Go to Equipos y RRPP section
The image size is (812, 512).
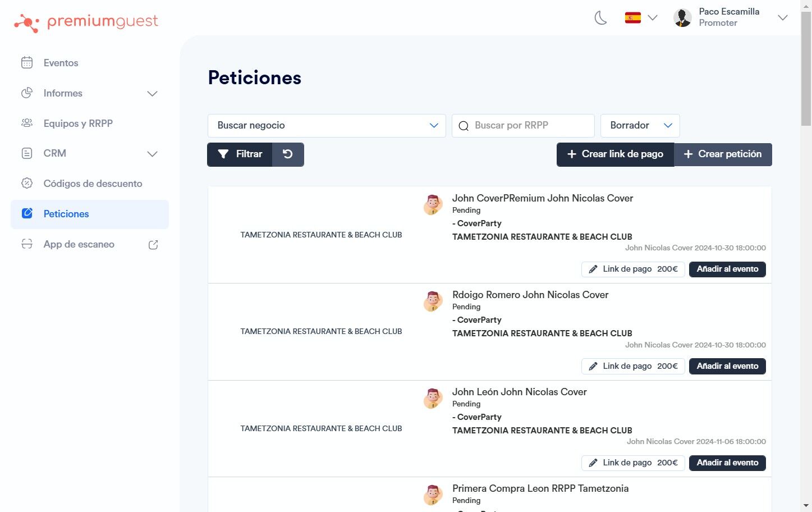(78, 124)
